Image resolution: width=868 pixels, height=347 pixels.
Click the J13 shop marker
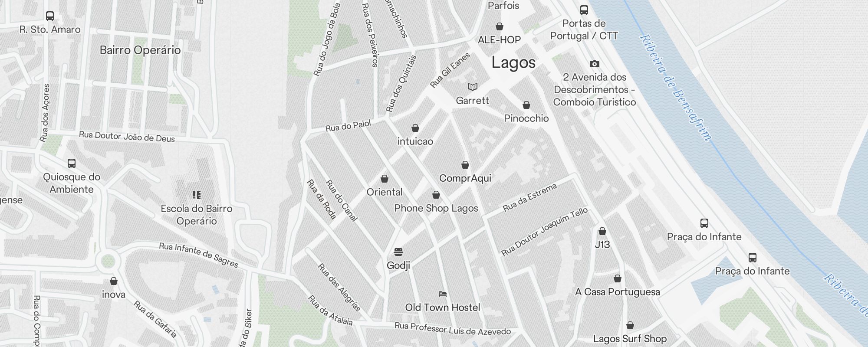(602, 231)
